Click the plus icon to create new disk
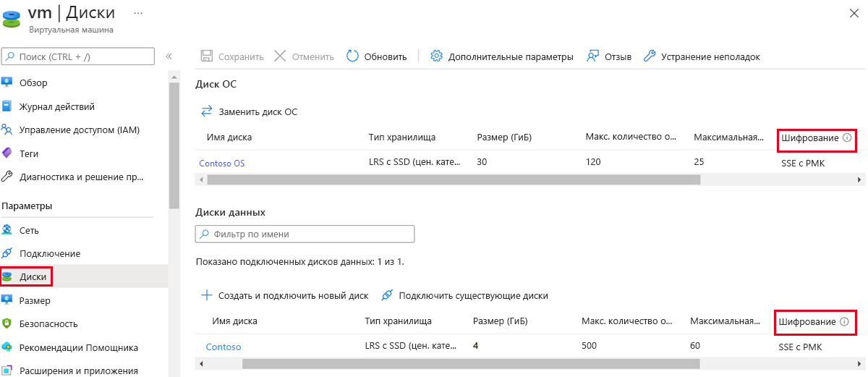This screenshot has height=377, width=868. click(x=207, y=295)
